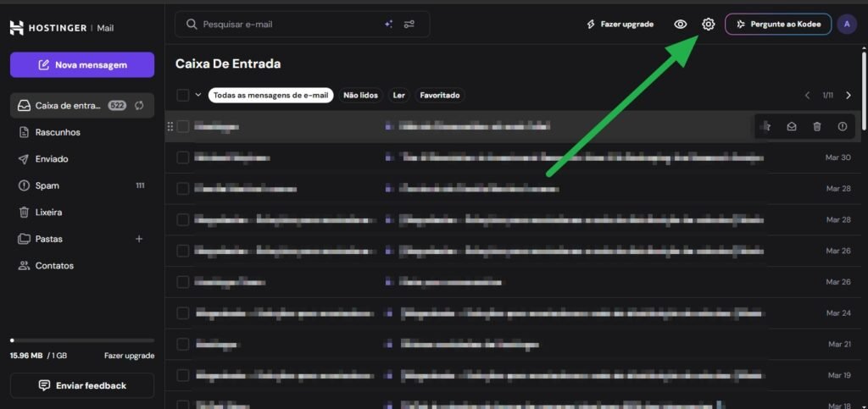This screenshot has height=409, width=868.
Task: Go to the next page of emails
Action: (x=848, y=95)
